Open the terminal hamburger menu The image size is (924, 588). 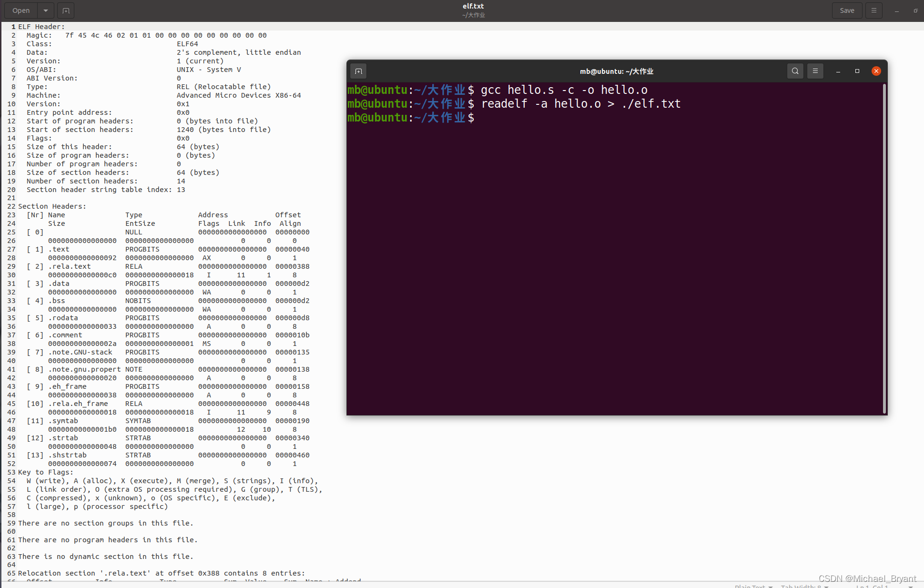pyautogui.click(x=815, y=71)
